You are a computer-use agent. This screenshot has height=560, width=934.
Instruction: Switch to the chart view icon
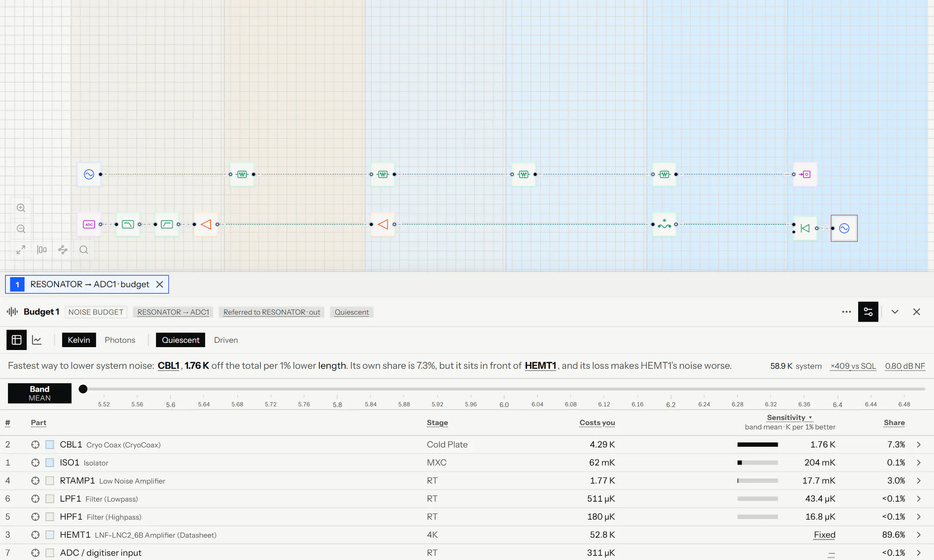37,340
